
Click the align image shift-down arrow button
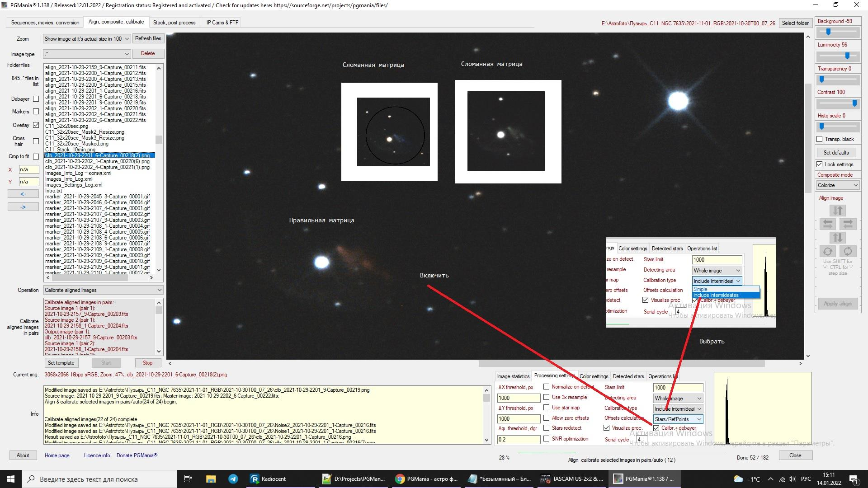(838, 238)
